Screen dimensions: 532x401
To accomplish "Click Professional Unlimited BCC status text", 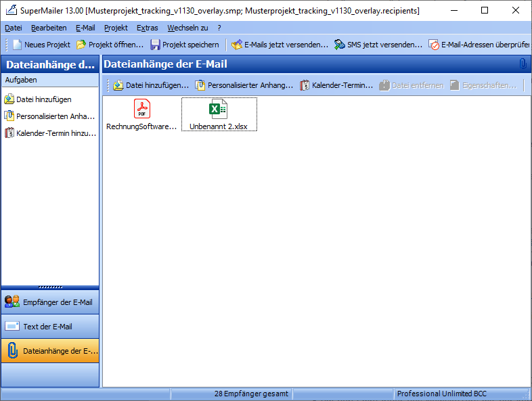I will pos(442,394).
